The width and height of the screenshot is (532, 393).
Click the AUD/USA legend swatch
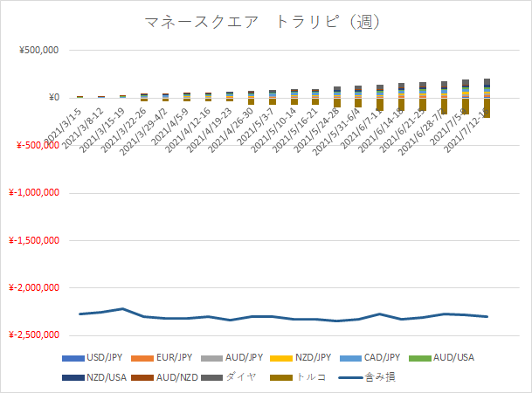[x=420, y=358]
